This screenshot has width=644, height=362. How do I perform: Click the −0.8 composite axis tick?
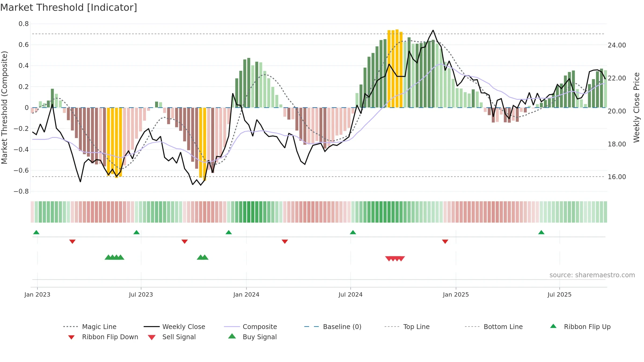[x=21, y=191]
